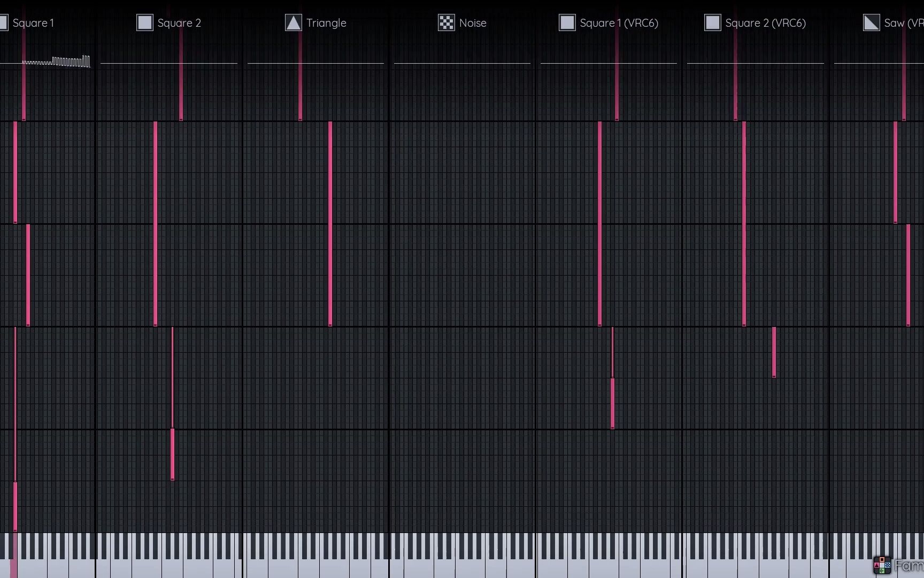924x578 pixels.
Task: Select the Saw (VRC6) sawtooth icon
Action: tap(872, 22)
